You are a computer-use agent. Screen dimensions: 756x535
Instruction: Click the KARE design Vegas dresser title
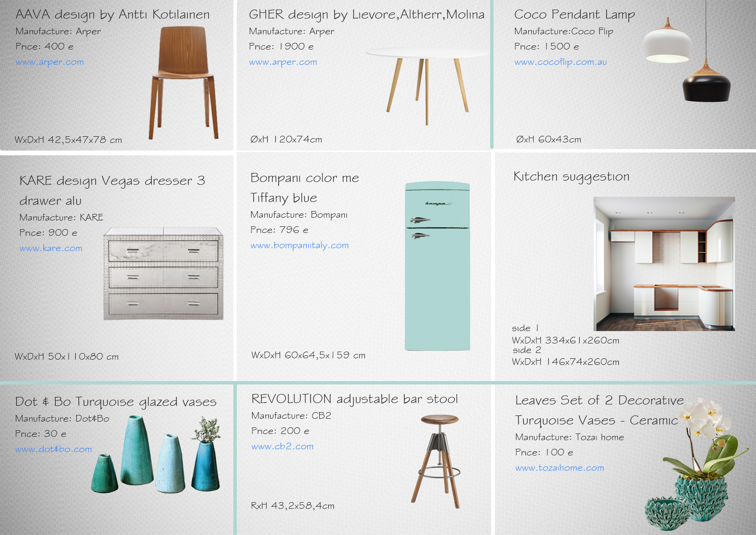(112, 190)
